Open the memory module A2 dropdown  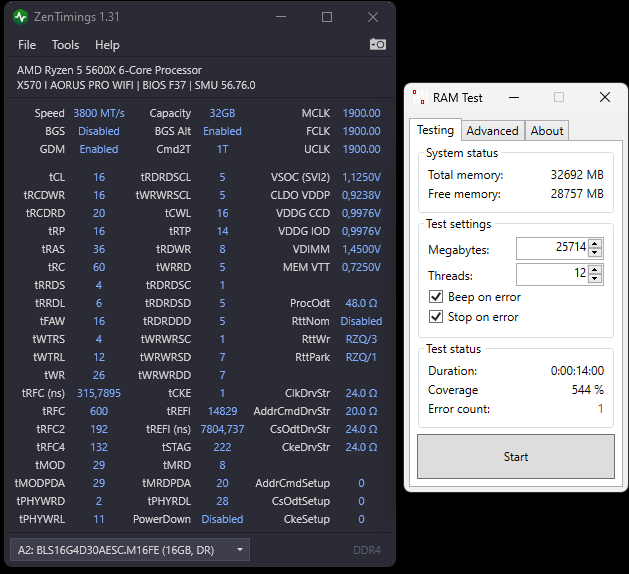point(130,550)
